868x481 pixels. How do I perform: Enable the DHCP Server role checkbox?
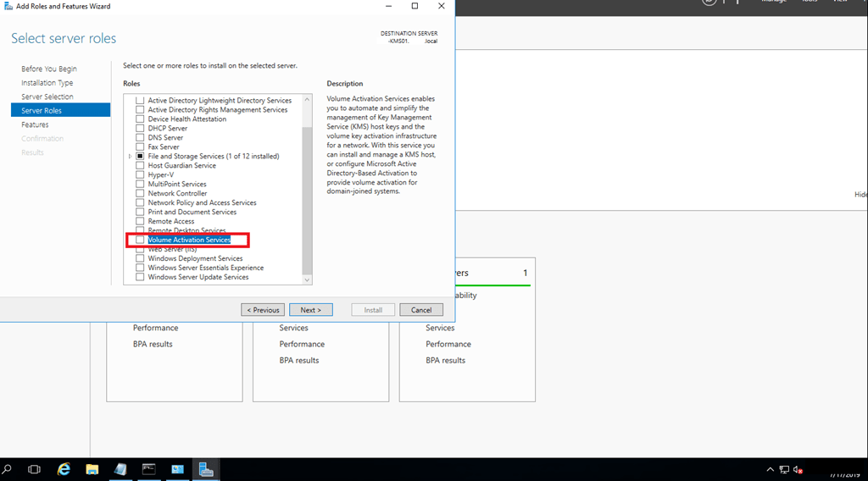pos(140,128)
